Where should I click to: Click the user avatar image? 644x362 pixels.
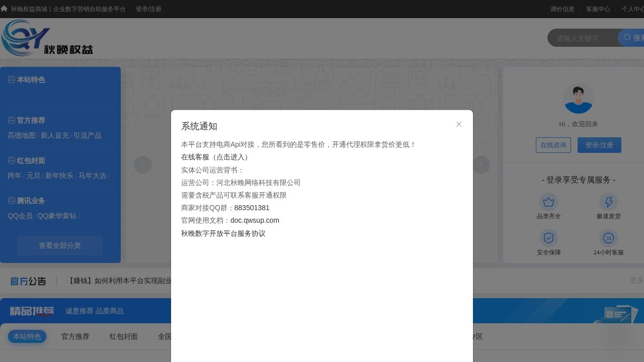(x=579, y=98)
